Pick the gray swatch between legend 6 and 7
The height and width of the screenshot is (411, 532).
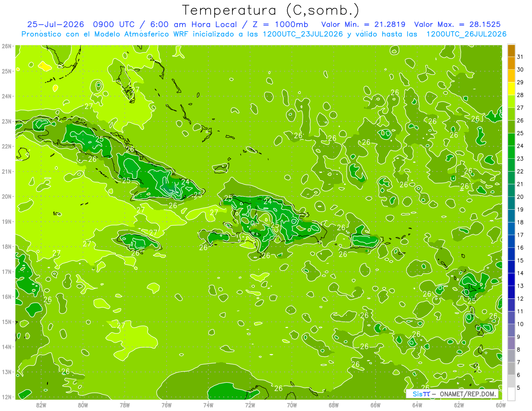[x=511, y=368]
